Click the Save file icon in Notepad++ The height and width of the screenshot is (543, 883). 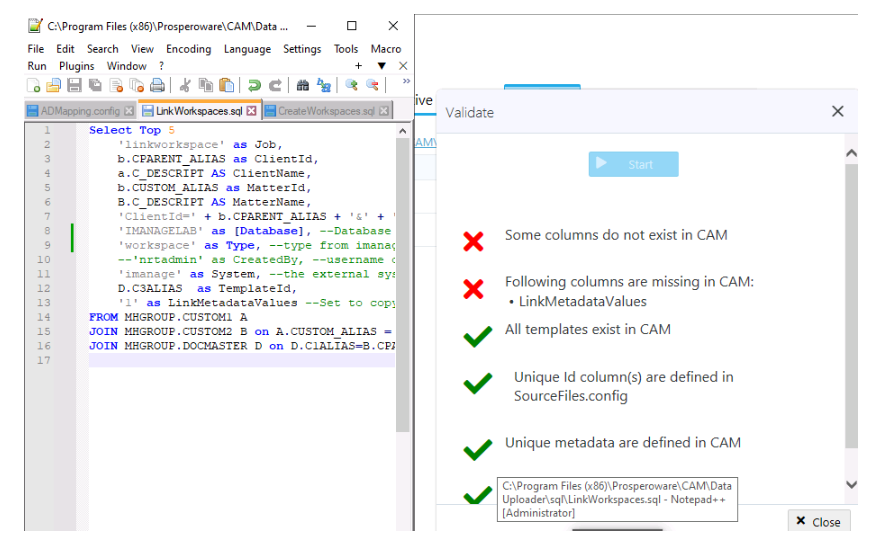(74, 85)
